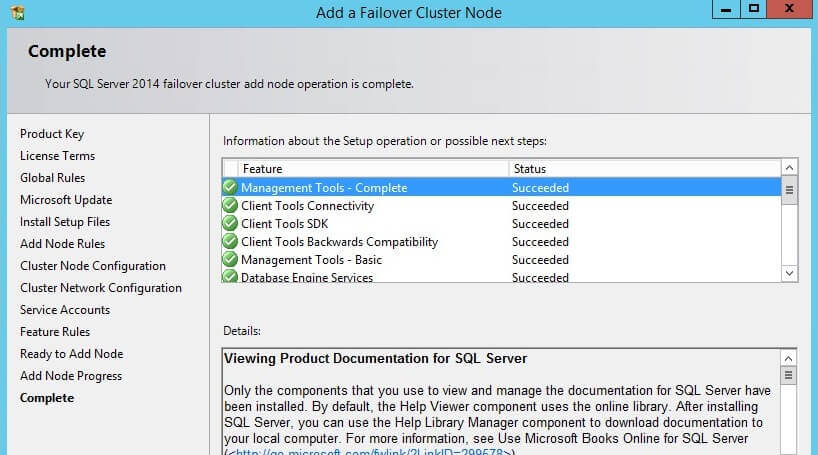The image size is (818, 455).
Task: Select the Client Tools SDK feature row
Action: (501, 223)
